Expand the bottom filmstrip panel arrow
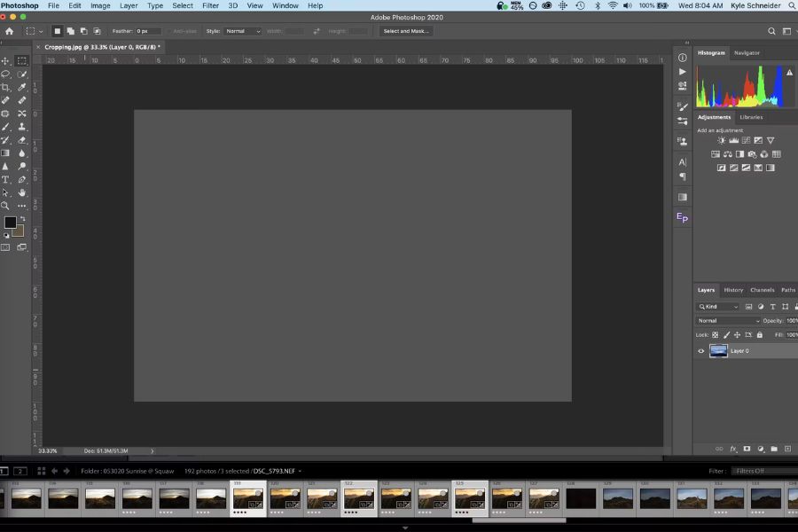 [405, 528]
